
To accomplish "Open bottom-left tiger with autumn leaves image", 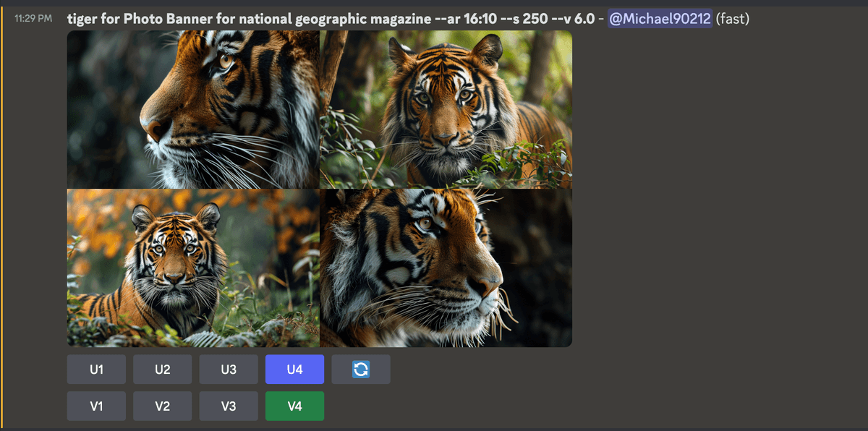I will pos(192,268).
